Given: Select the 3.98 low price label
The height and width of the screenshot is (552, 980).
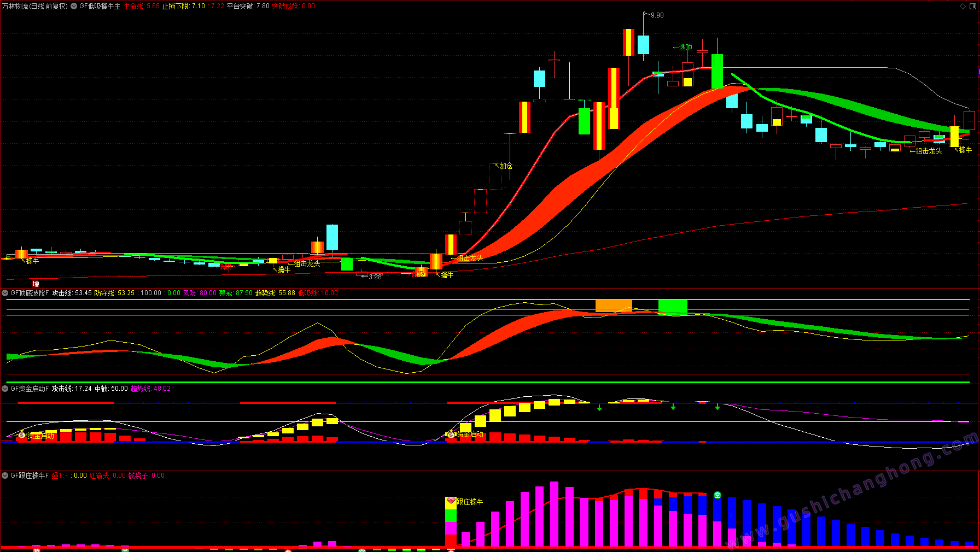Looking at the screenshot, I should (x=375, y=277).
